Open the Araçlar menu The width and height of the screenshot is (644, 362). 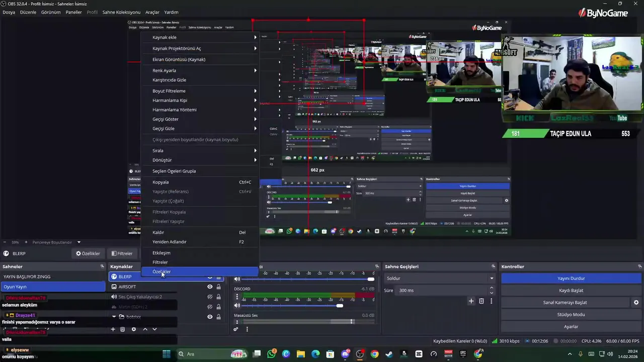(x=152, y=12)
